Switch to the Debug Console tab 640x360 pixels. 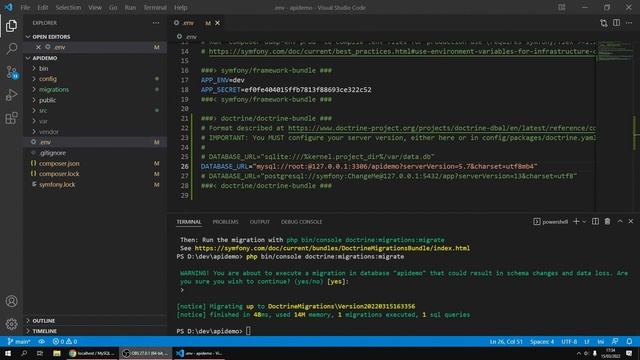point(301,222)
